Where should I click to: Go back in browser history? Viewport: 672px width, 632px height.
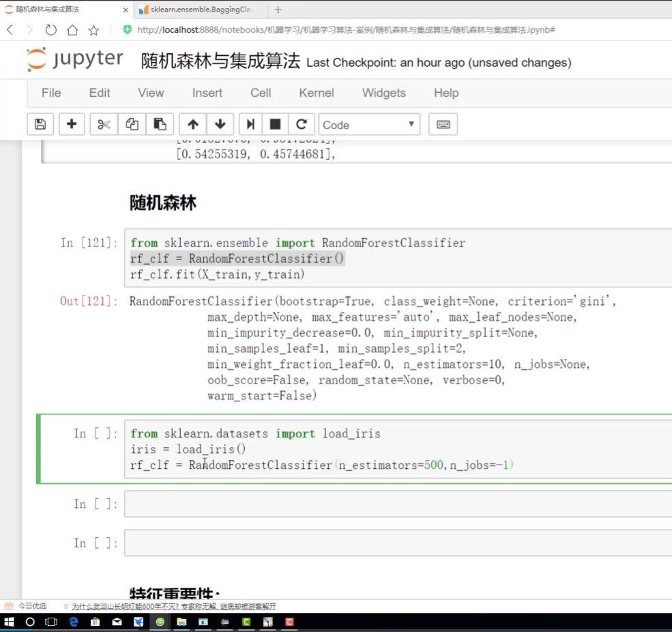10,29
